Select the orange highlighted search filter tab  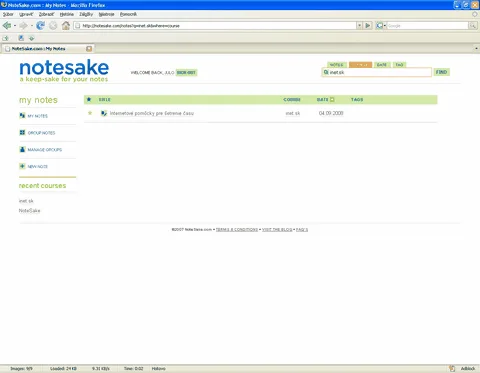pyautogui.click(x=360, y=65)
